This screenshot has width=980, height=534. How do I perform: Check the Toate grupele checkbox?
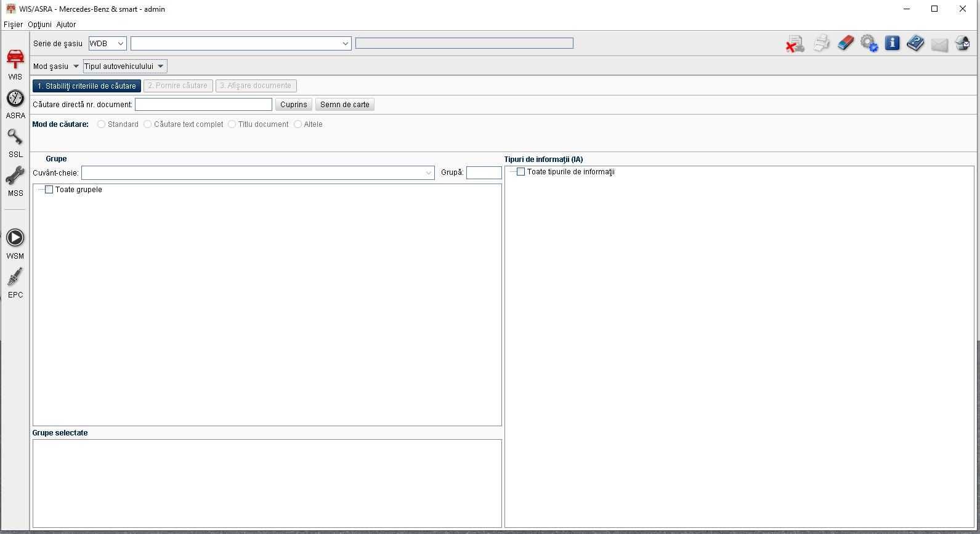point(49,190)
